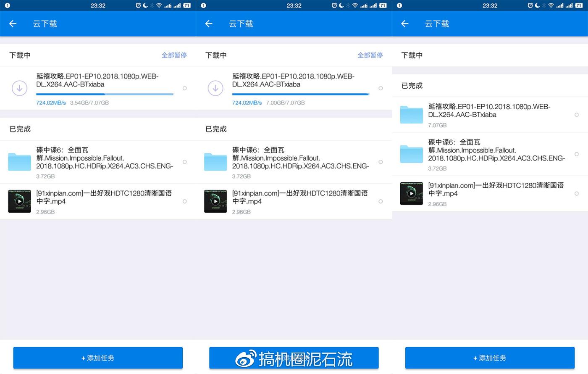Open the [91xinpian.com] file name in the left screenshot
Screen dimensions: 588x374
tap(104, 197)
